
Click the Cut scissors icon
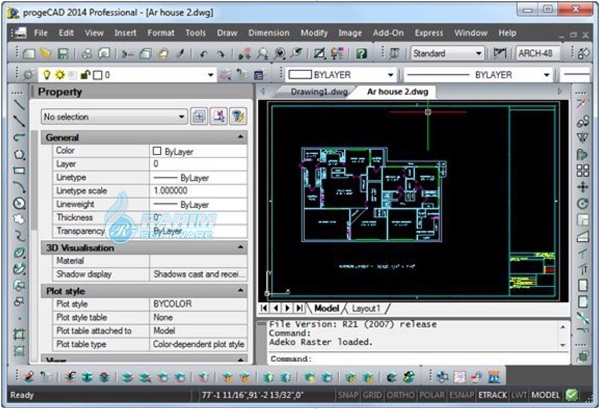point(127,54)
